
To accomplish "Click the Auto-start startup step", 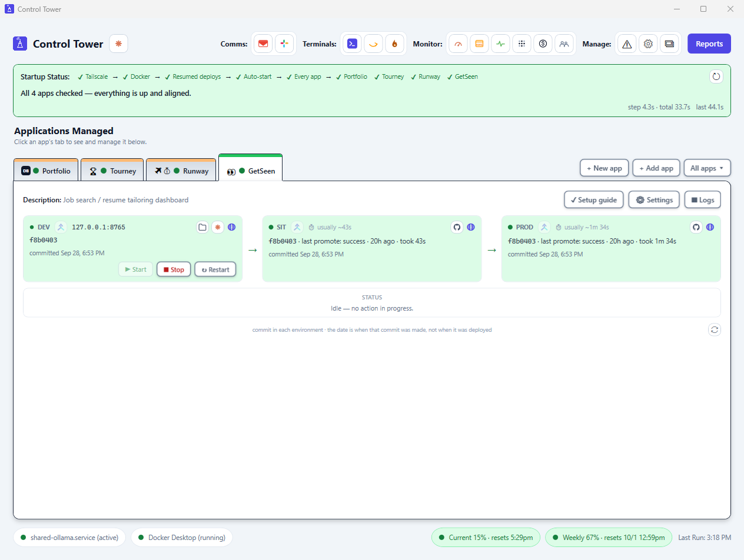I will (254, 76).
